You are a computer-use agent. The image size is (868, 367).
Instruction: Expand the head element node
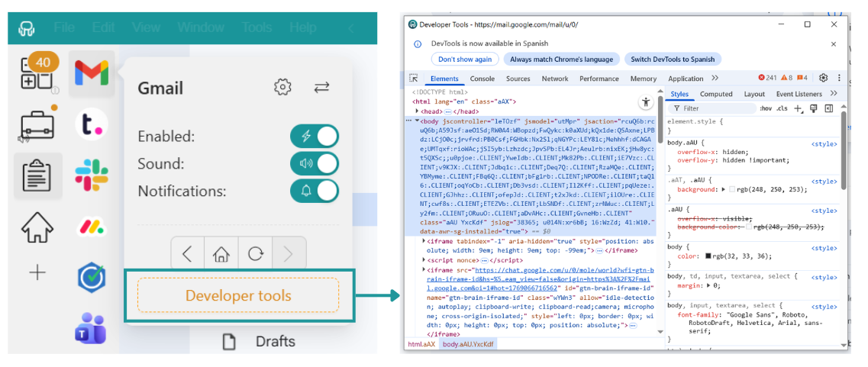(418, 111)
